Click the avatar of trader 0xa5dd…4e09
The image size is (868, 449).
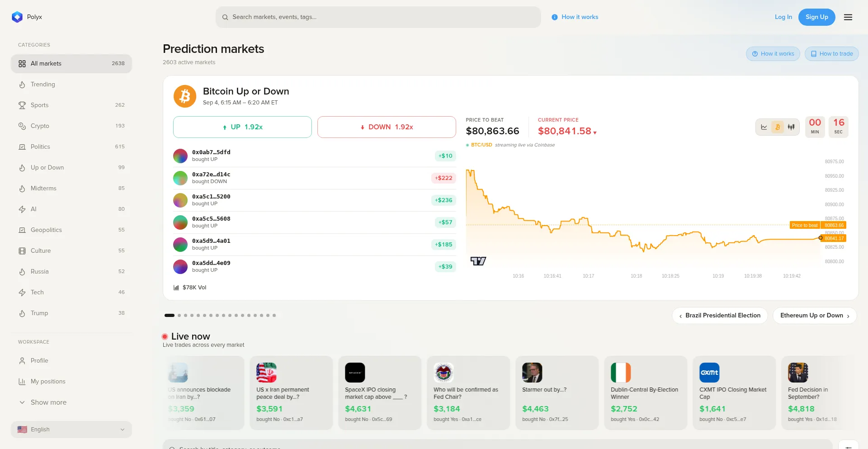(x=180, y=267)
